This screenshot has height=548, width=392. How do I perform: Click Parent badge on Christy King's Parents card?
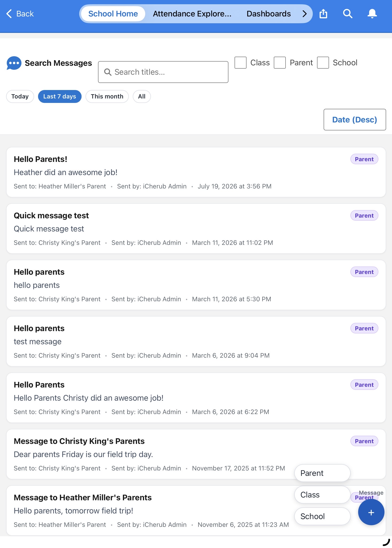(364, 441)
